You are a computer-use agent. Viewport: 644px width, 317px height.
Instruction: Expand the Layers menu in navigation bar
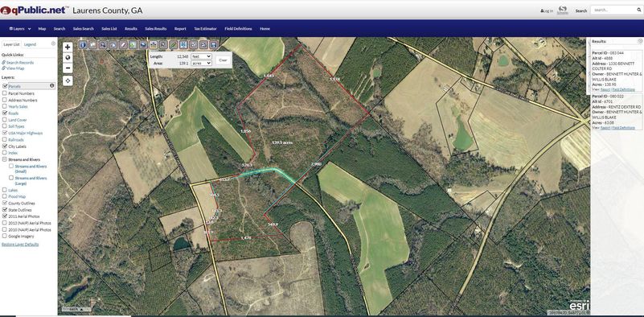(x=20, y=29)
